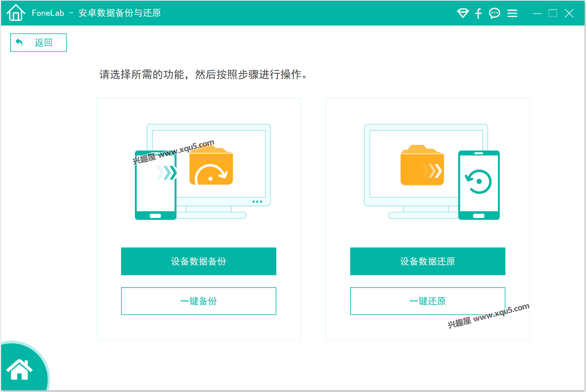Click the orange backup folder with circular arrow
Screen dimensions: 586x392
click(211, 167)
